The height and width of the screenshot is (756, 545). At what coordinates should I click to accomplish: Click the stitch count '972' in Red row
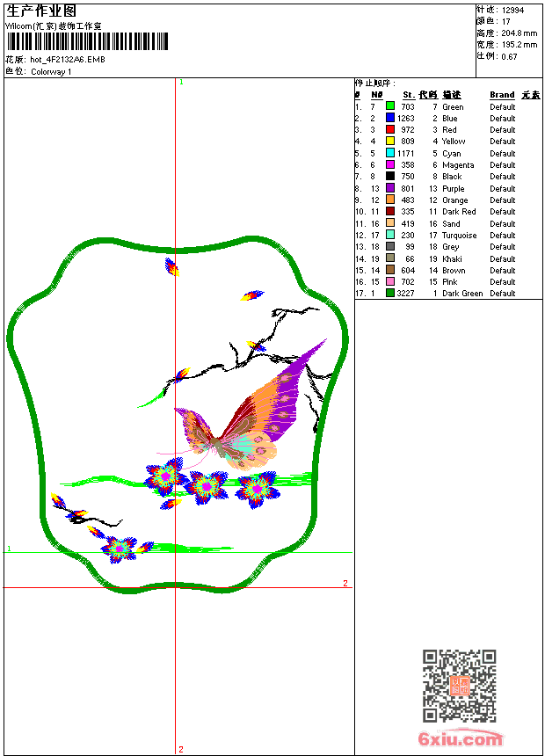[x=408, y=130]
